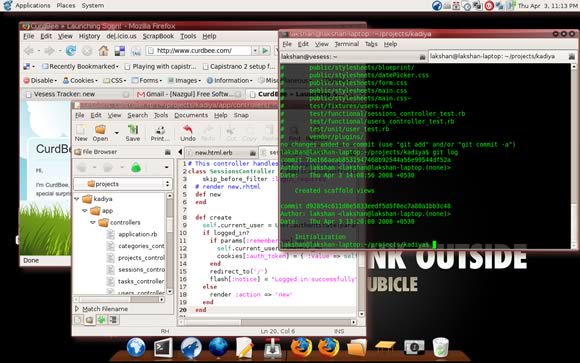The width and height of the screenshot is (580, 363).
Task: Click the Firefox Forward arrow
Action: pyautogui.click(x=49, y=51)
